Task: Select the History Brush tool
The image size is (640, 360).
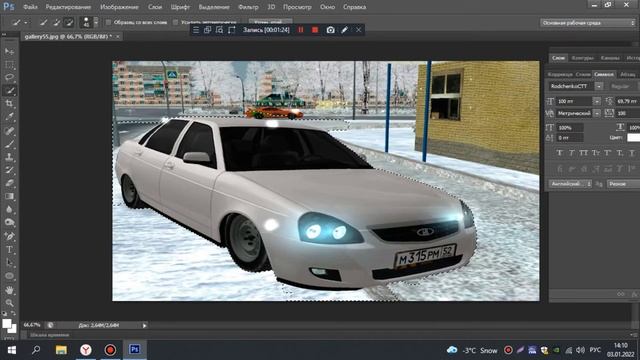Action: pyautogui.click(x=9, y=170)
